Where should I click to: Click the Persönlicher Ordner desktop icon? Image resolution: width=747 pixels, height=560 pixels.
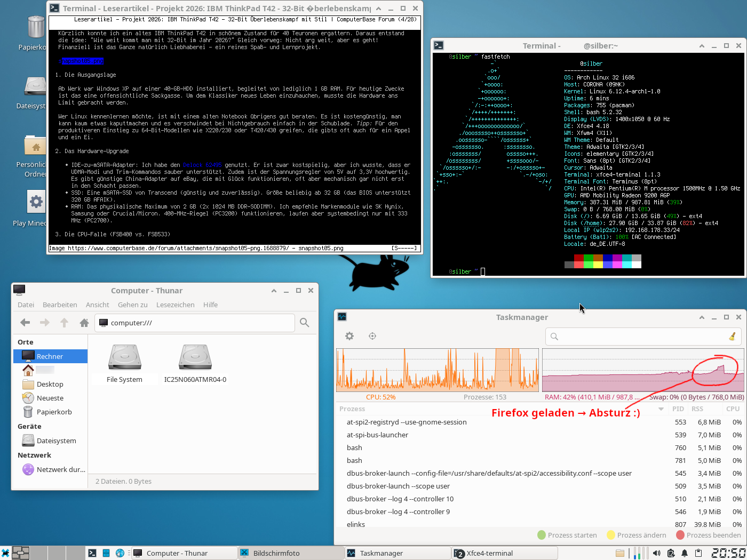point(36,146)
